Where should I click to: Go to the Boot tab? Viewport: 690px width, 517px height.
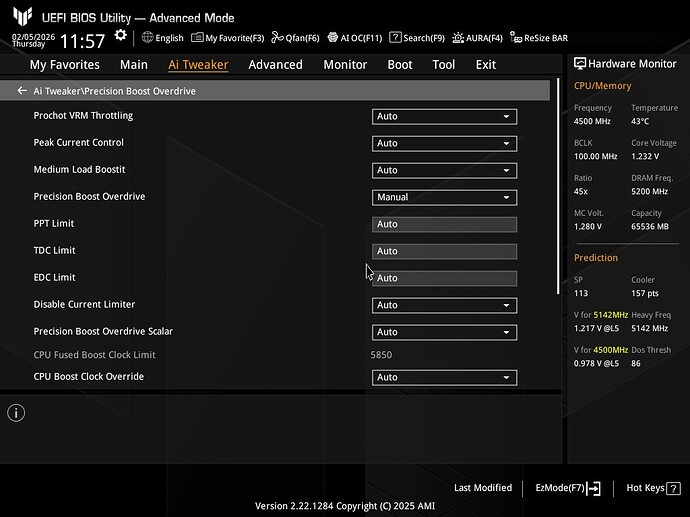(x=400, y=65)
